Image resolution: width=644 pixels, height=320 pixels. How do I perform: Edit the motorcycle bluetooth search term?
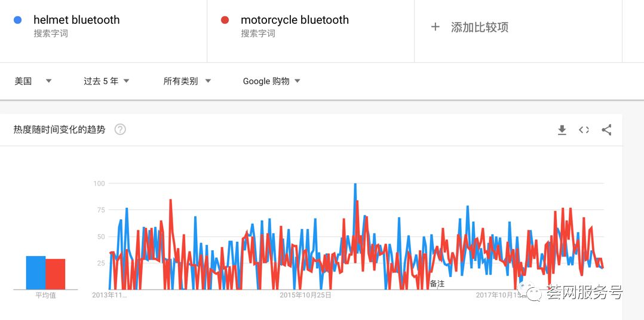pyautogui.click(x=295, y=20)
